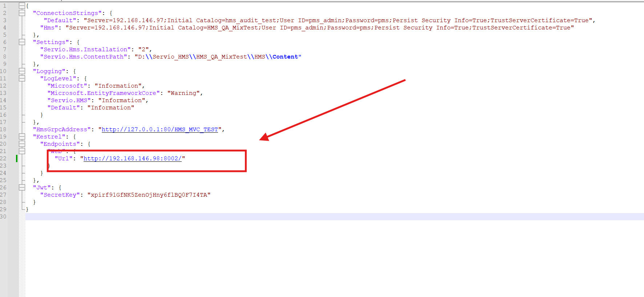Open the Kestrel Url 192.168.146.98:8002 link
The width and height of the screenshot is (644, 297).
click(x=132, y=158)
